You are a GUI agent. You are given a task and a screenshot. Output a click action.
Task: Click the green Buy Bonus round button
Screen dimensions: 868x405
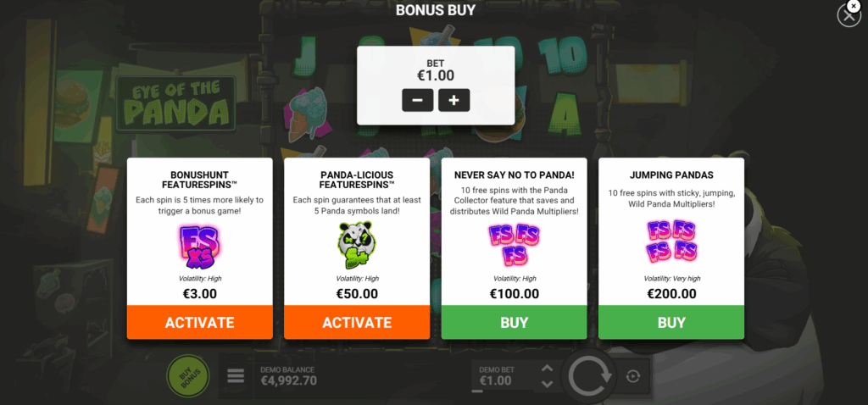[x=188, y=377]
